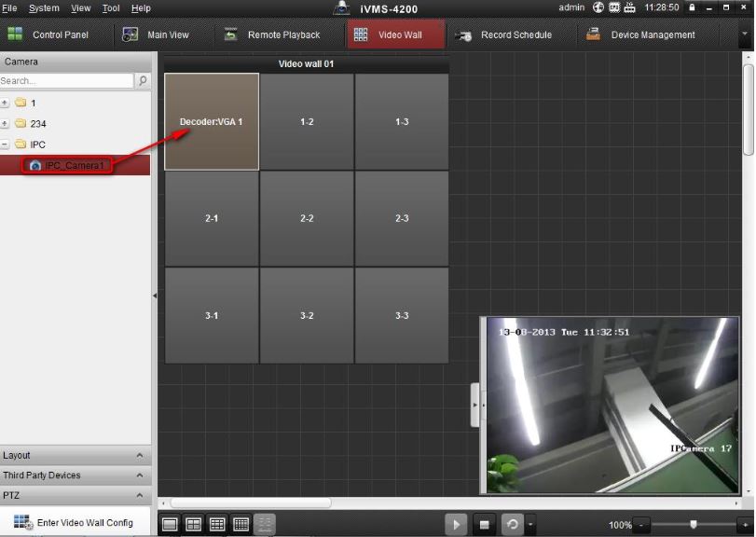Image resolution: width=756 pixels, height=537 pixels.
Task: Open the Remote Playback tab
Action: tap(273, 34)
